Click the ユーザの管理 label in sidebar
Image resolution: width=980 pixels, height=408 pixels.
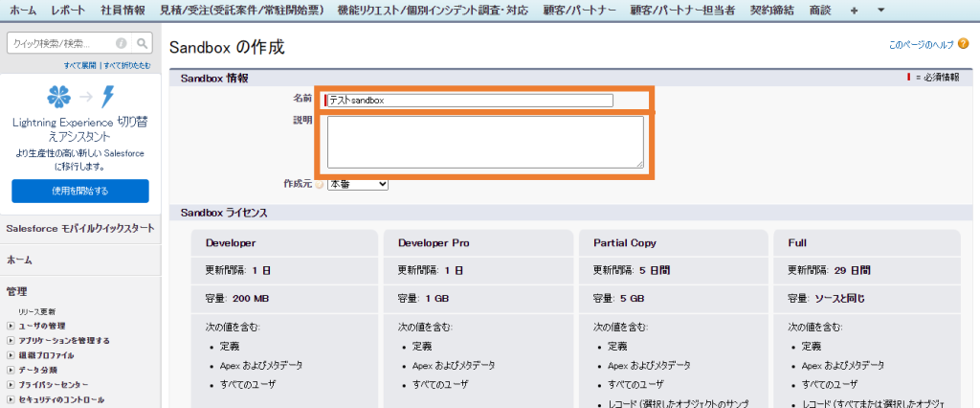click(x=42, y=326)
